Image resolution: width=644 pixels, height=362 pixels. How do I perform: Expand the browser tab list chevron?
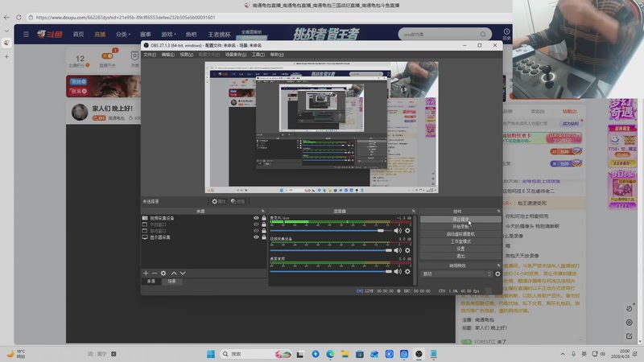[x=6, y=31]
